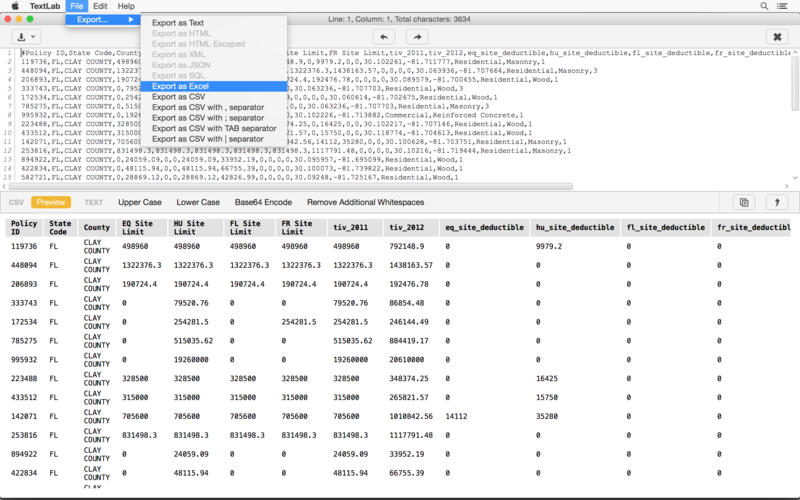The height and width of the screenshot is (500, 800).
Task: Switch to the Preview tab
Action: coord(52,202)
